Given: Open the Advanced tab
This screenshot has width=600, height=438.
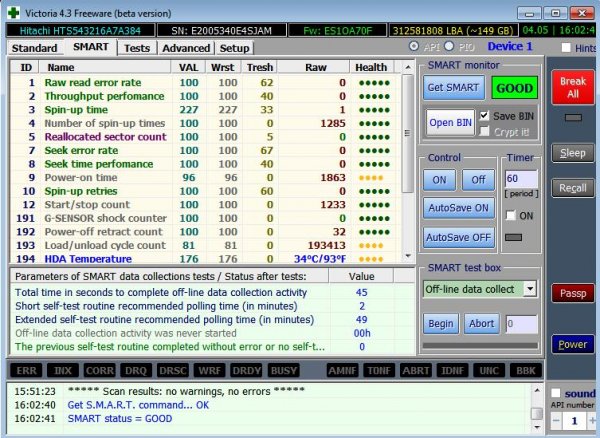Looking at the screenshot, I should 186,48.
